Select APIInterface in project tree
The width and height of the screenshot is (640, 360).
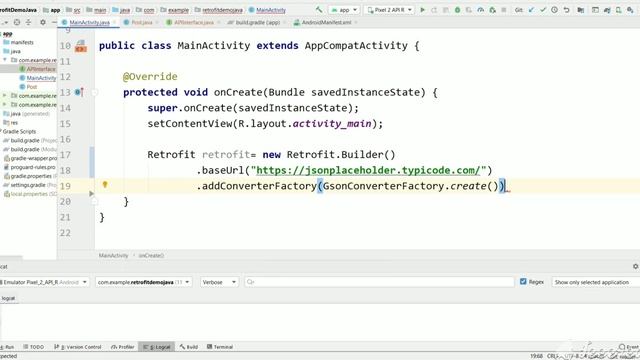(x=41, y=69)
